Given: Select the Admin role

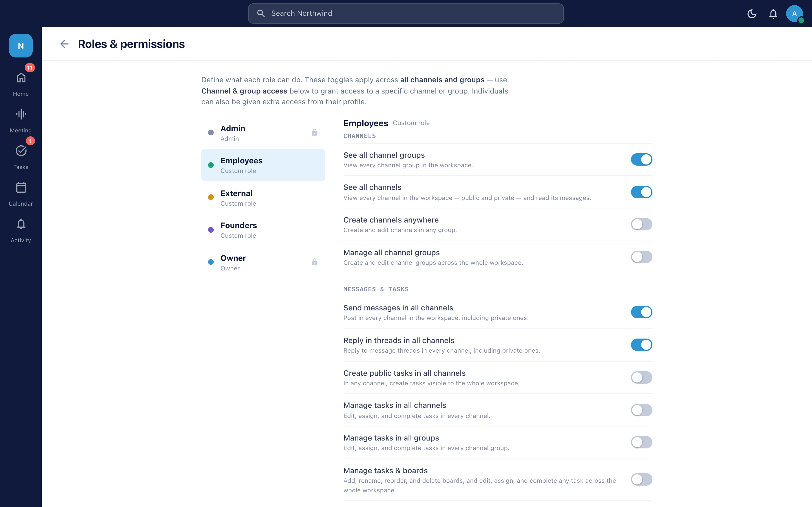Looking at the screenshot, I should coord(263,133).
